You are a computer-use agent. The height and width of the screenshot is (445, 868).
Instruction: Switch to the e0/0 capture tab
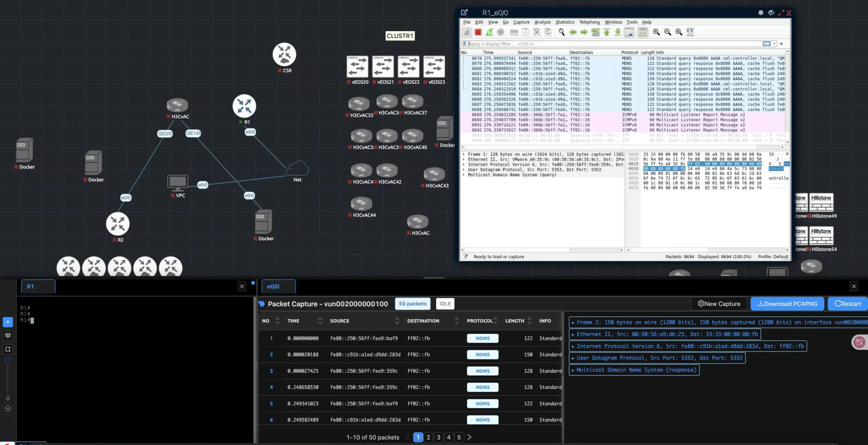coord(278,286)
